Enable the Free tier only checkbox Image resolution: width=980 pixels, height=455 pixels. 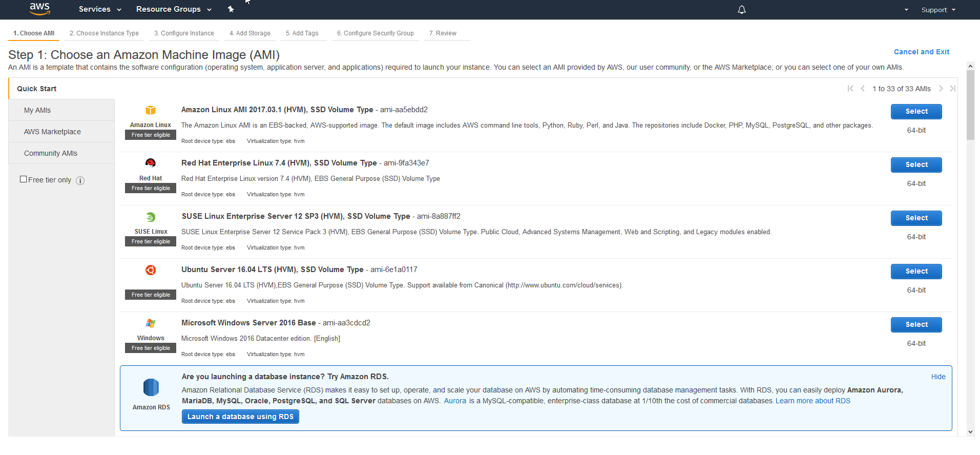(23, 179)
